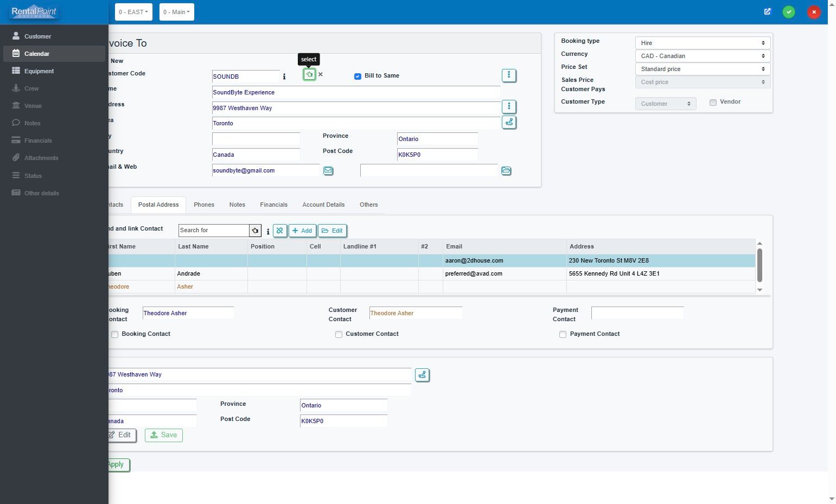
Task: Open the Booking type dropdown
Action: coord(702,43)
